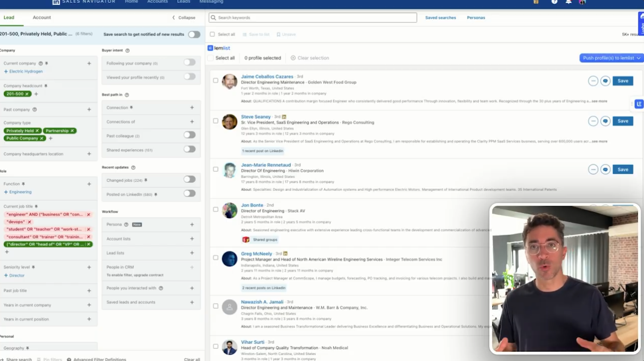Click the help icon next to Buyer intent
The width and height of the screenshot is (644, 361).
pyautogui.click(x=127, y=51)
